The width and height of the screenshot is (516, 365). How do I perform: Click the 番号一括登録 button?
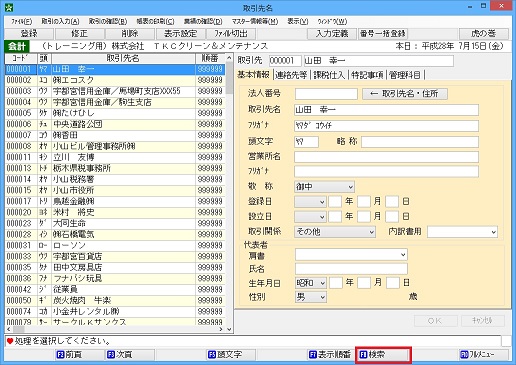(383, 34)
